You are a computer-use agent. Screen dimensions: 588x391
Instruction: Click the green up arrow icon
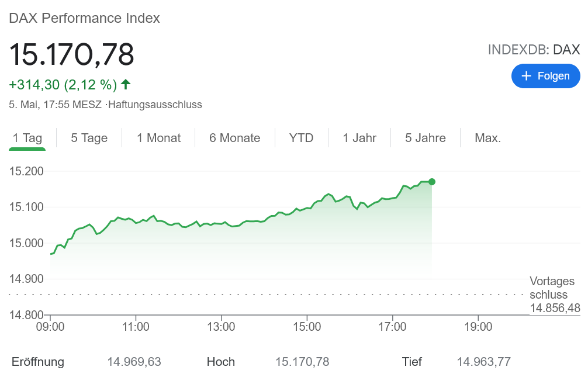[126, 85]
